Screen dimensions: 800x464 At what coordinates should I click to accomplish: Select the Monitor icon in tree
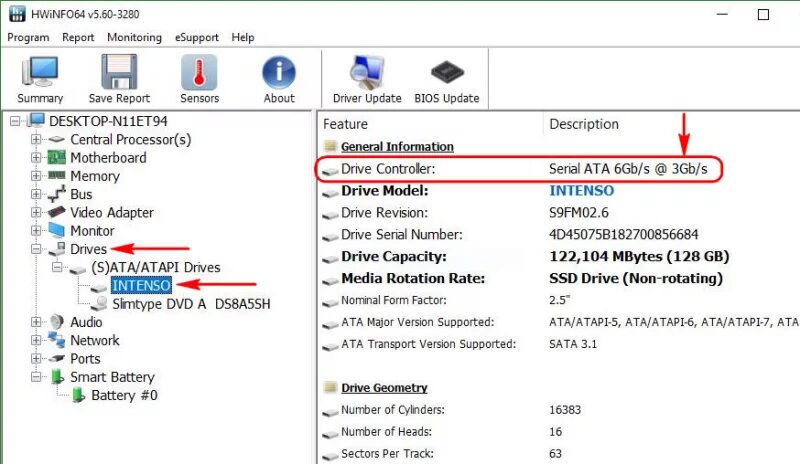point(57,230)
